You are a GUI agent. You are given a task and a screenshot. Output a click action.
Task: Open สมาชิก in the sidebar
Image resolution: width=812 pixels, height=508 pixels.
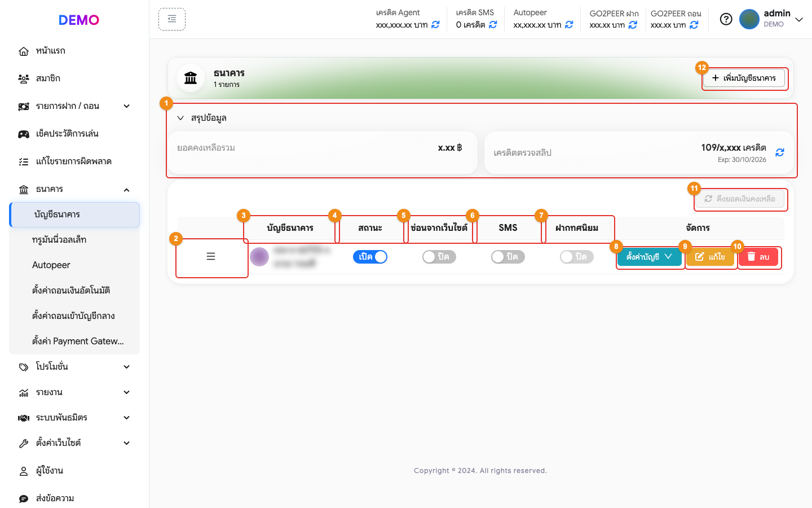(74, 78)
